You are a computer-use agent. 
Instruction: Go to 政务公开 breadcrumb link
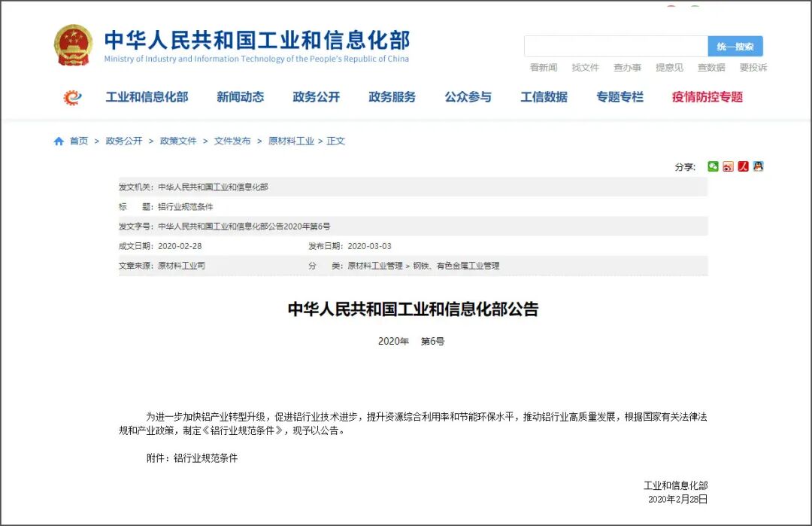[124, 141]
